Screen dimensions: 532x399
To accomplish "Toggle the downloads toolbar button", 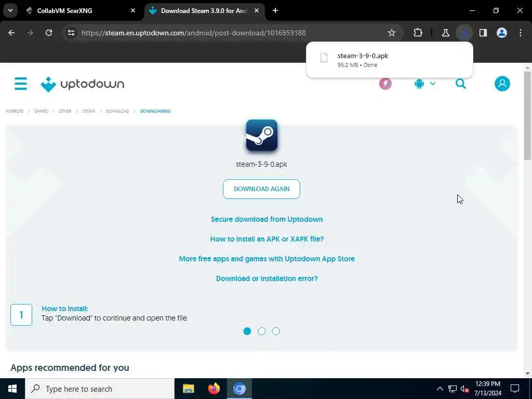I will (464, 33).
